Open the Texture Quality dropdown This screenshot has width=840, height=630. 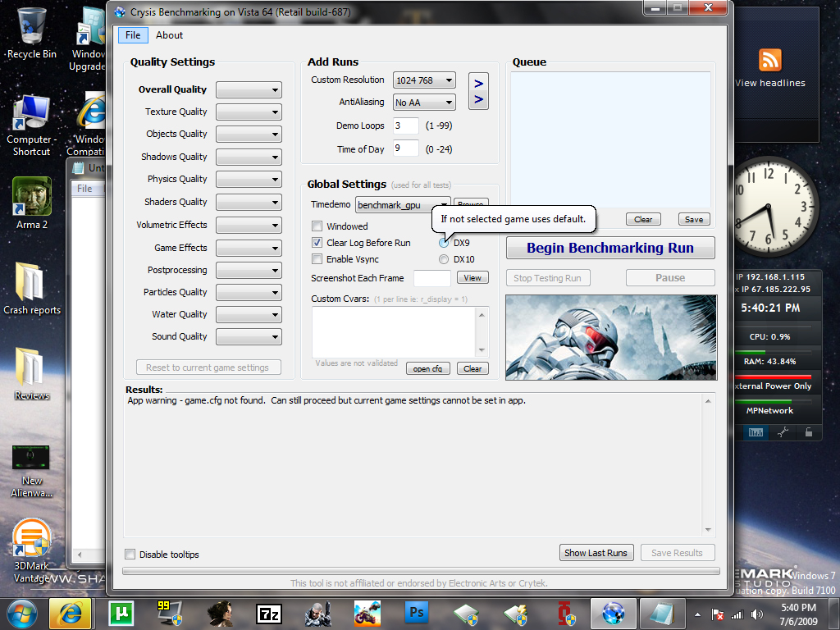coord(249,112)
